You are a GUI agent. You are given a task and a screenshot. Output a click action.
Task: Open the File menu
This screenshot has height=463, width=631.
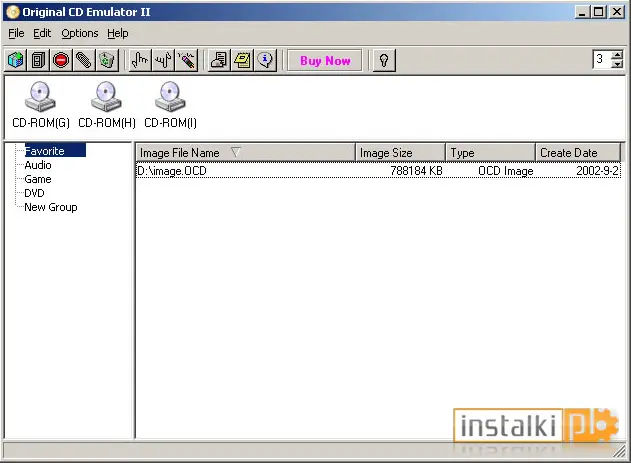click(x=16, y=33)
